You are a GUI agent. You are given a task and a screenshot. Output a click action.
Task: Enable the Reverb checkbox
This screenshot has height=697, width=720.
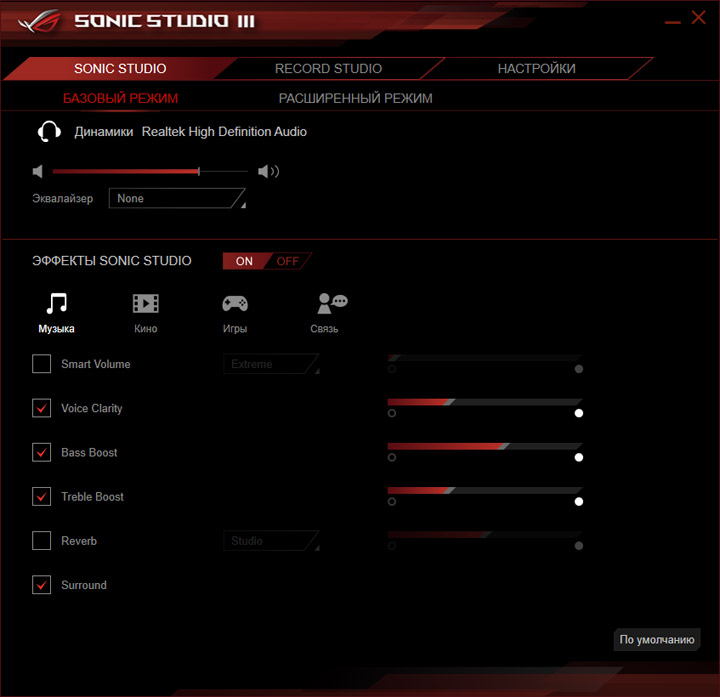tap(41, 540)
